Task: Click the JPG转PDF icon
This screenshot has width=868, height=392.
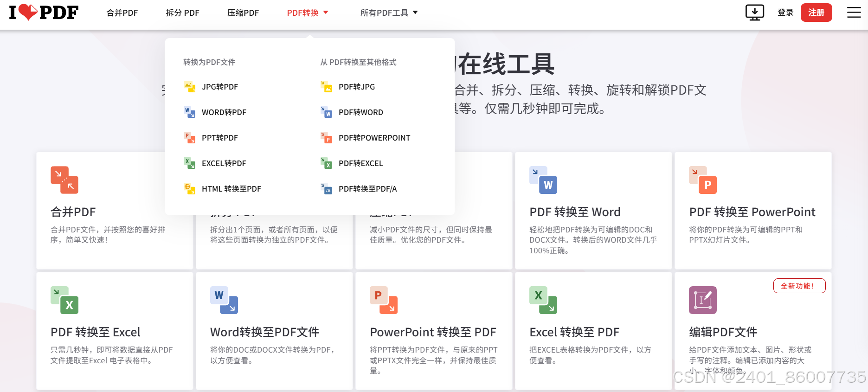Action: pos(189,87)
